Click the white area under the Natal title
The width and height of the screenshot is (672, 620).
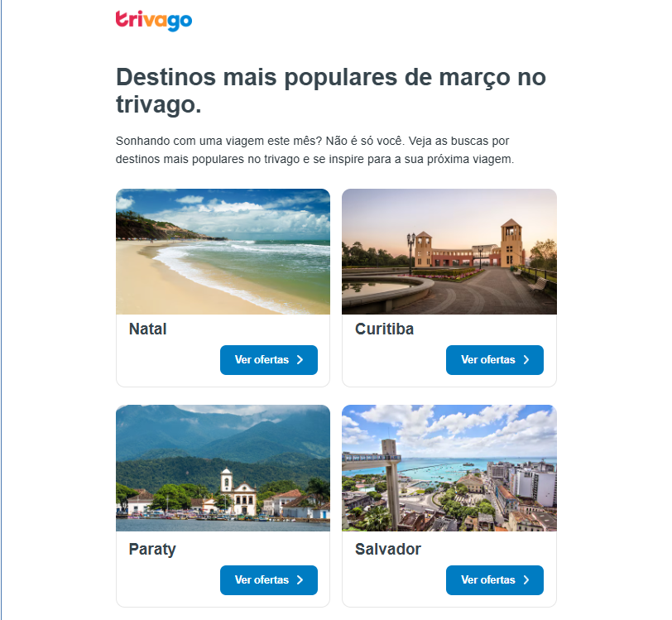(x=167, y=363)
